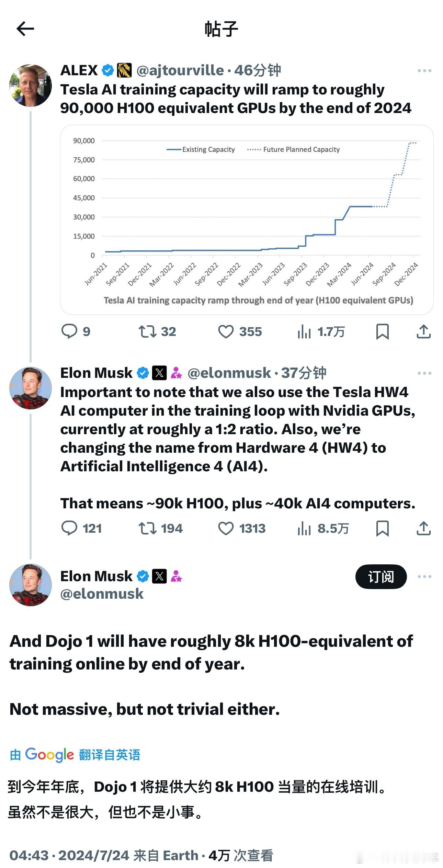Reply to Elon Musk's HW4 post
The width and height of the screenshot is (443, 868).
(x=69, y=528)
